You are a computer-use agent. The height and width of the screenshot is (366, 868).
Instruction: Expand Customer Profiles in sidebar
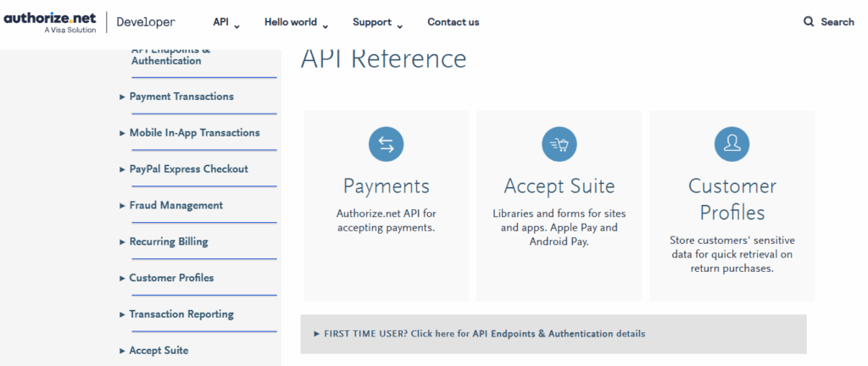167,278
